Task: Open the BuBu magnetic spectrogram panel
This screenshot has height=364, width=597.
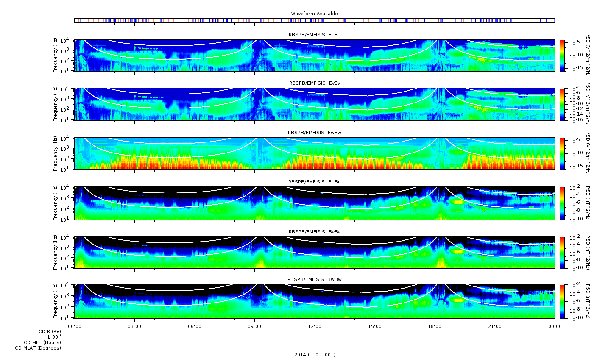Action: pos(314,203)
